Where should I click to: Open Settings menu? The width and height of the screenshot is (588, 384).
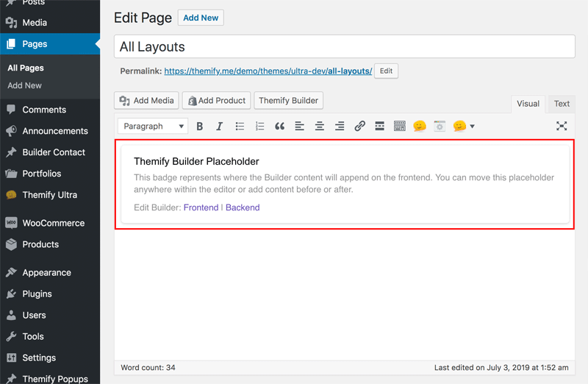50,358
